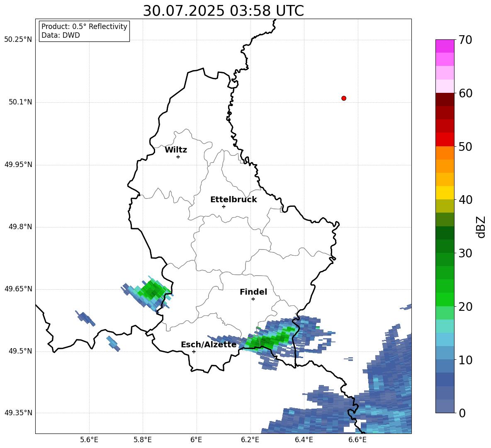Click the colorbar 0 tick label
491x448 pixels.
[462, 413]
